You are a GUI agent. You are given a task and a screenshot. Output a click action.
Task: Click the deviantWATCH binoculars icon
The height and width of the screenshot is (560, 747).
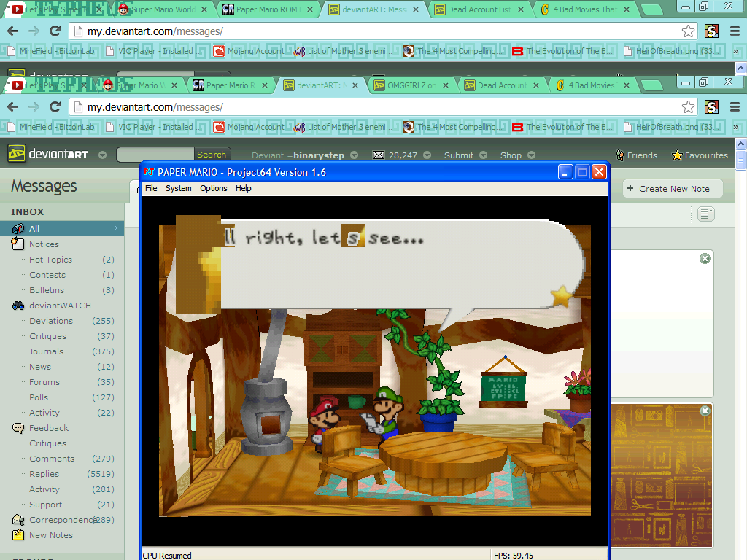(18, 306)
